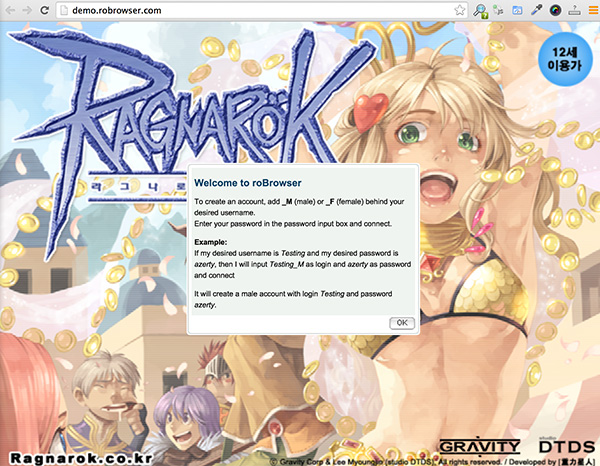The height and width of the screenshot is (466, 600).
Task: Click the demo.robrowser.com address bar
Action: click(x=262, y=10)
